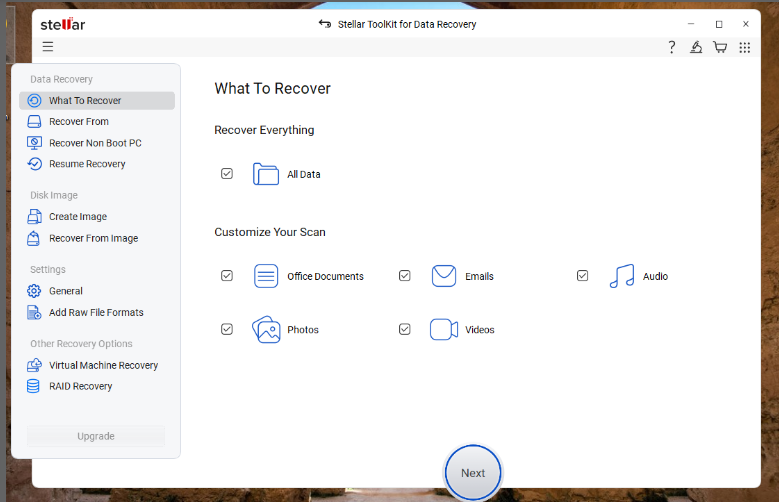Click the Create Image icon
779x502 pixels.
click(x=34, y=217)
